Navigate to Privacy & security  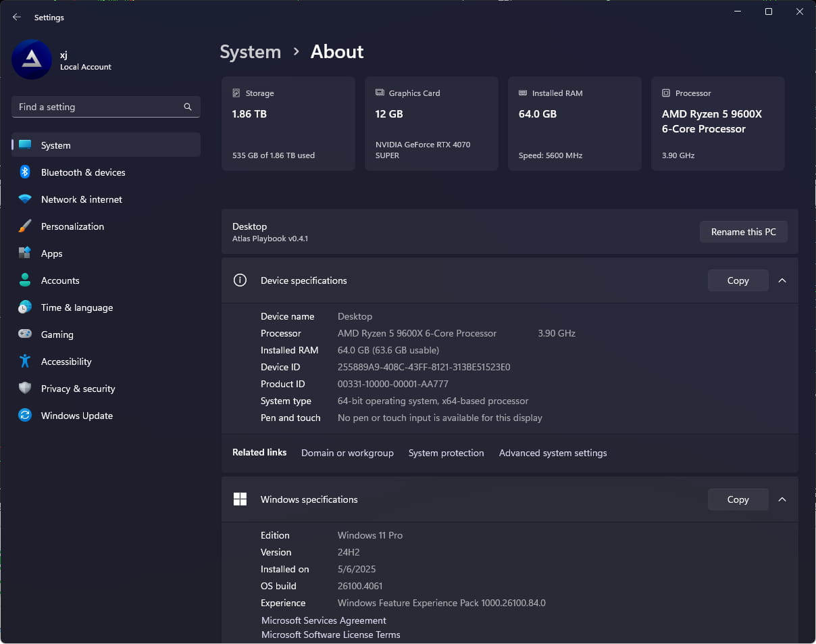pyautogui.click(x=106, y=389)
